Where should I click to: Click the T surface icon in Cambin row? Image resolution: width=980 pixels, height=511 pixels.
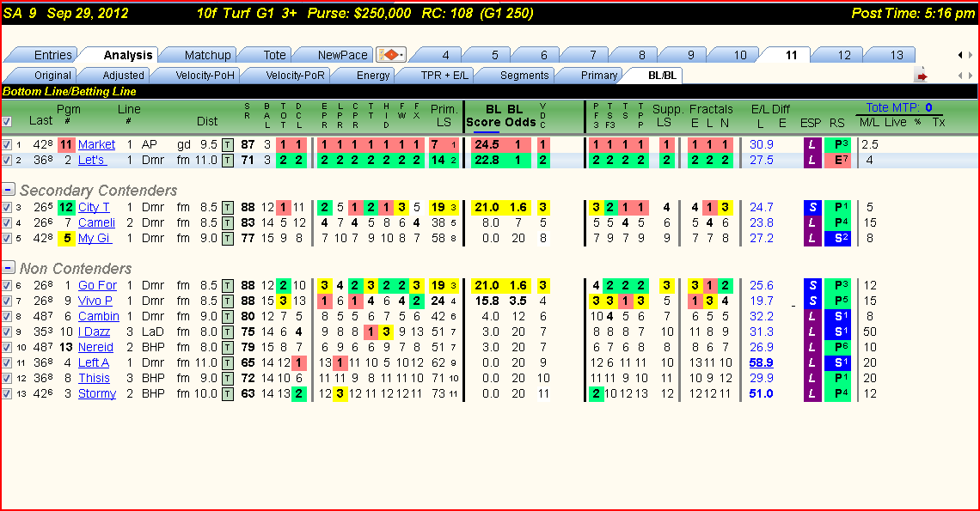point(228,317)
